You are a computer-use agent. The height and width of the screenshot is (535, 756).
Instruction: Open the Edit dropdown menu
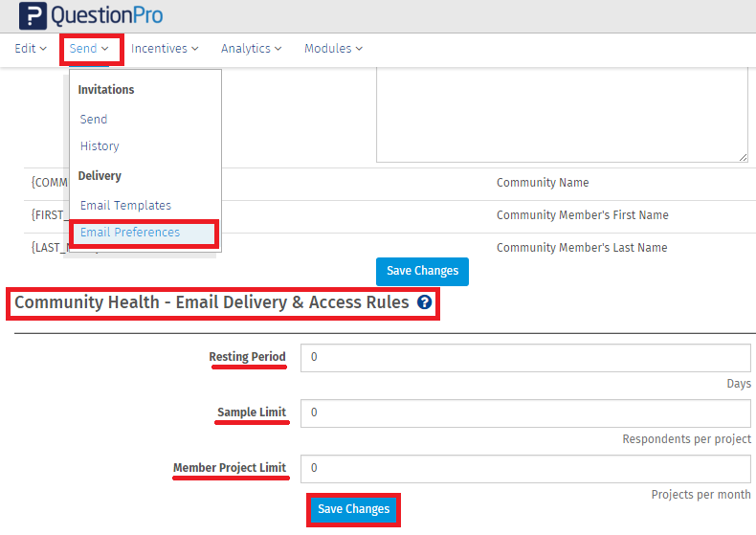(31, 49)
